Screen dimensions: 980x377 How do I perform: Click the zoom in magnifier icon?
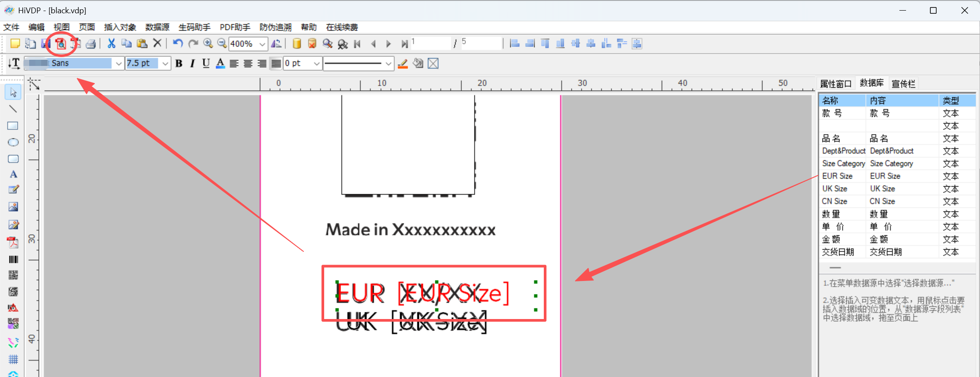(208, 43)
